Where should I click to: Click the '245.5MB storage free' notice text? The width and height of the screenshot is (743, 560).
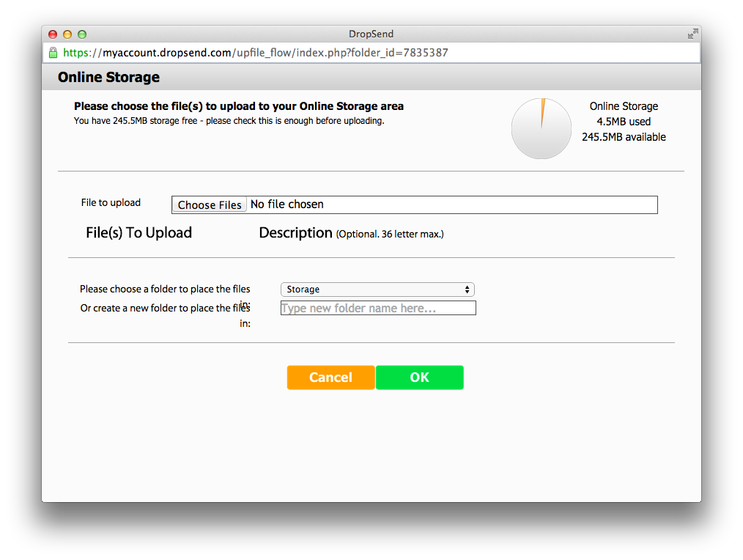point(229,121)
